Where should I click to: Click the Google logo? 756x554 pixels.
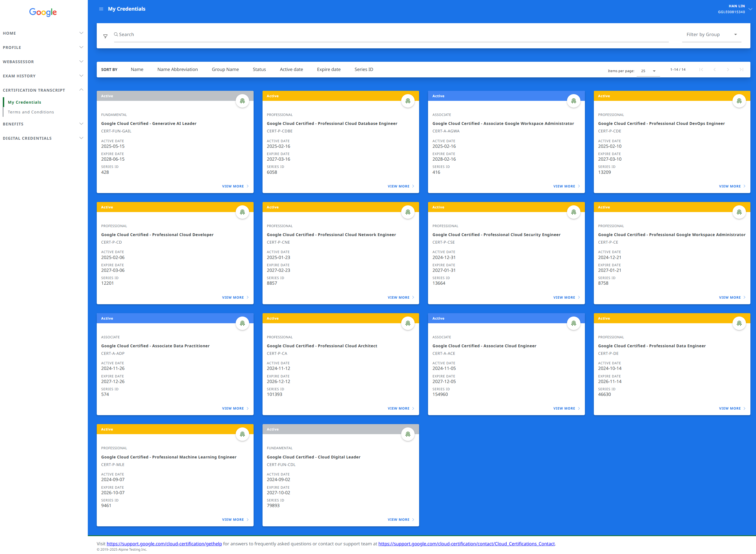tap(43, 12)
